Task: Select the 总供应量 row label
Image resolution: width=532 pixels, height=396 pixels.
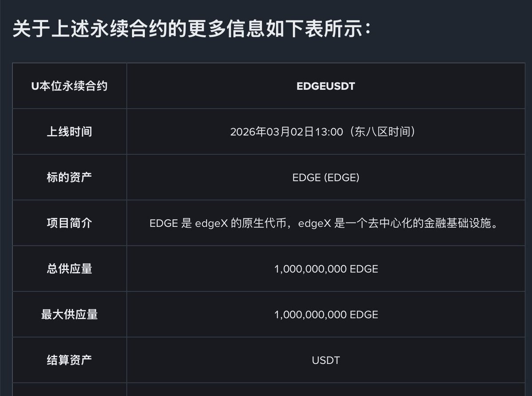Action: pyautogui.click(x=69, y=268)
